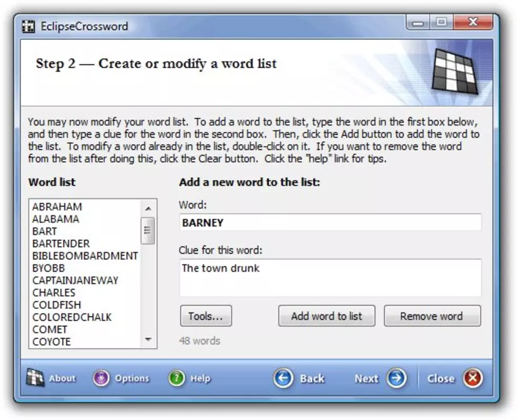
Task: Select CAPTAINJANEWAY in the word list
Action: (75, 280)
